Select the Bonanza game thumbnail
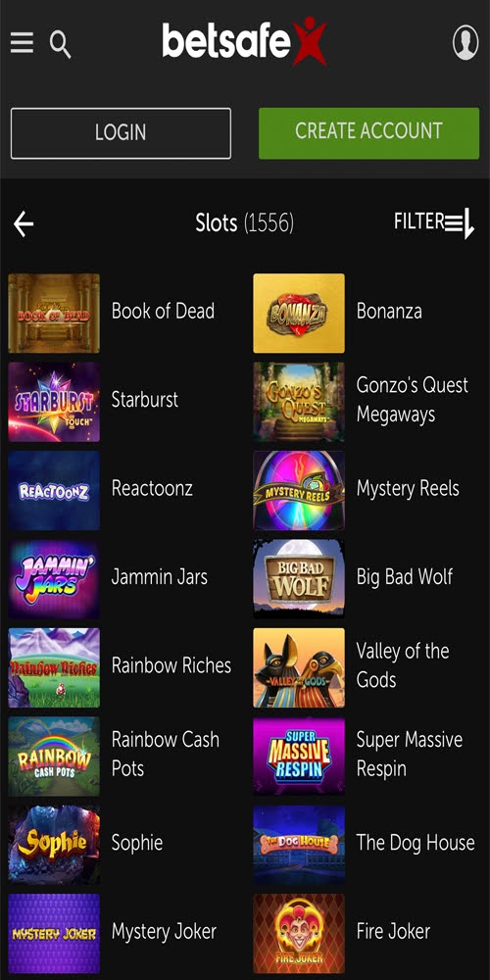Image resolution: width=490 pixels, height=980 pixels. point(299,314)
